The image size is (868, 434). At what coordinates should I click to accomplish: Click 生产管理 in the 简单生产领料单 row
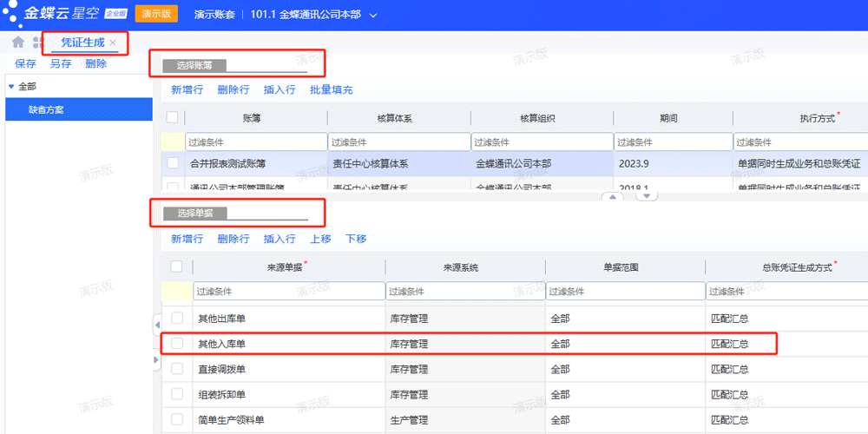(409, 419)
